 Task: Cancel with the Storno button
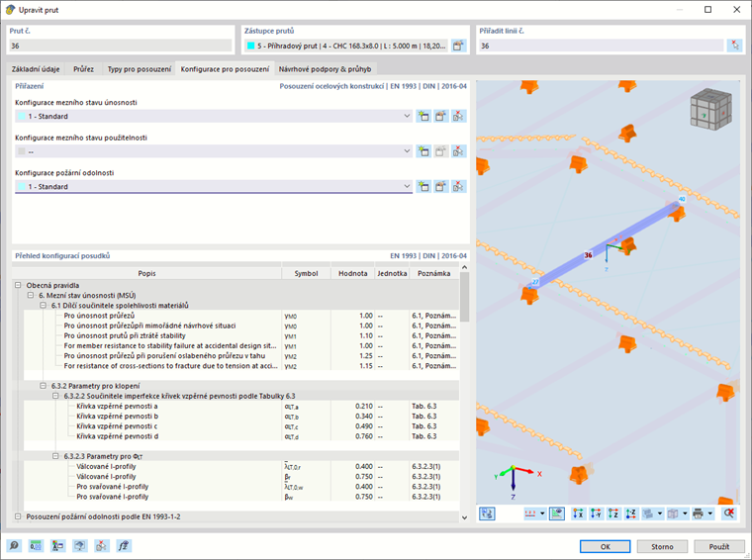[x=662, y=546]
